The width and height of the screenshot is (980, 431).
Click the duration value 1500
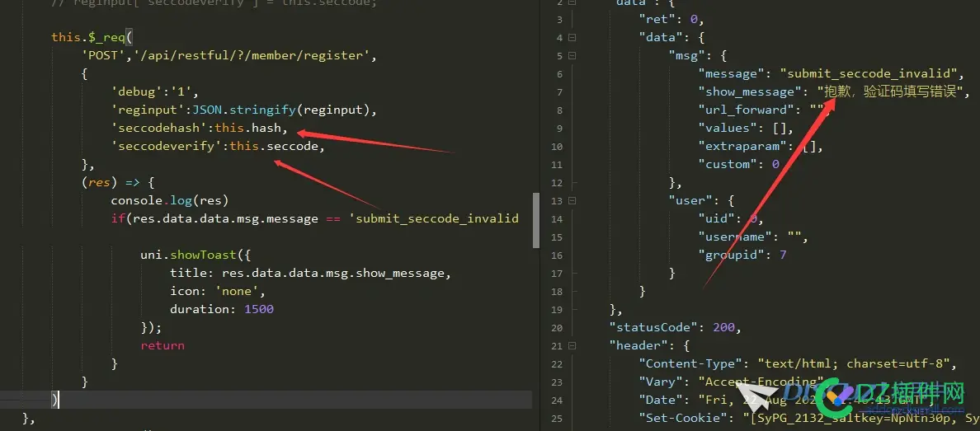coord(259,309)
